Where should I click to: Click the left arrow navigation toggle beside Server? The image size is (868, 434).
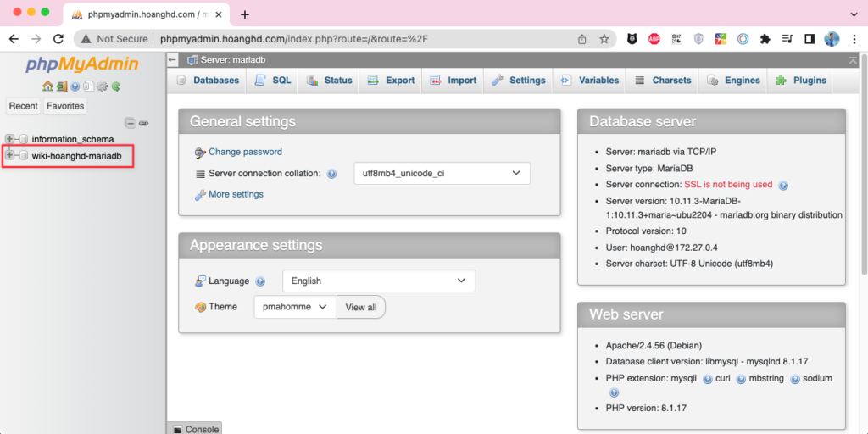pyautogui.click(x=173, y=60)
